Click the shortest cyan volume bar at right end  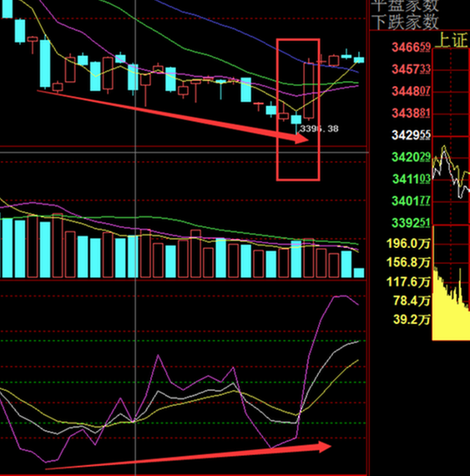(x=359, y=272)
